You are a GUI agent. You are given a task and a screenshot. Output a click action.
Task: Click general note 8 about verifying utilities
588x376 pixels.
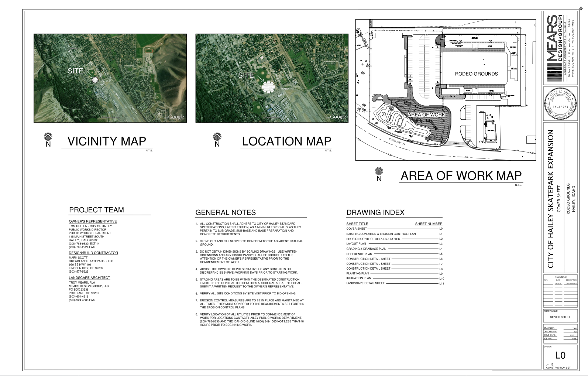250,319
